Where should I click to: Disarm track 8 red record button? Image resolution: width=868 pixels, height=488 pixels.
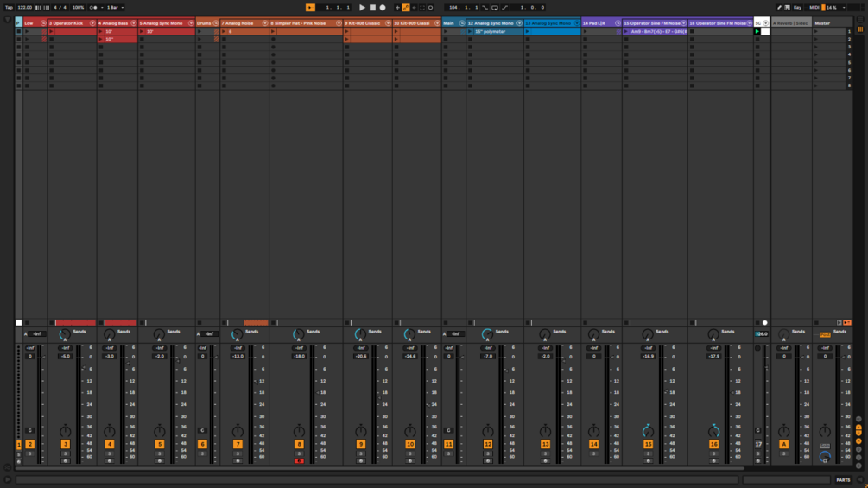point(299,461)
